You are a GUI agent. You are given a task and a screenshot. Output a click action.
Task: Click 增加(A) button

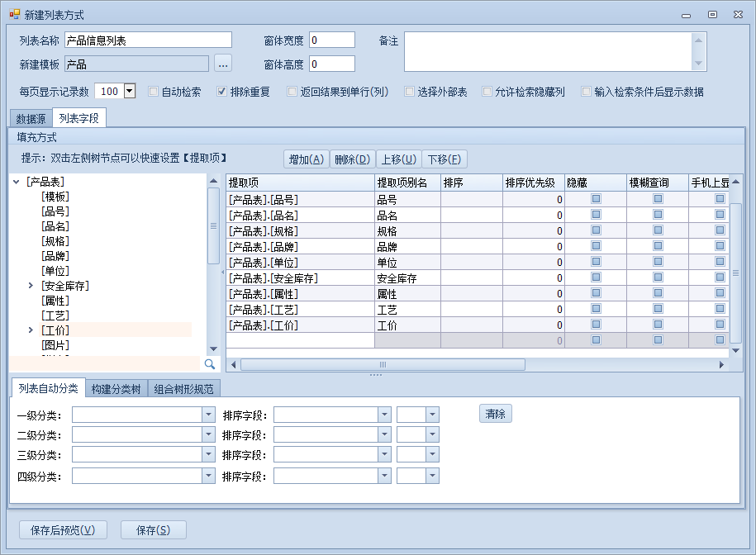pyautogui.click(x=307, y=159)
